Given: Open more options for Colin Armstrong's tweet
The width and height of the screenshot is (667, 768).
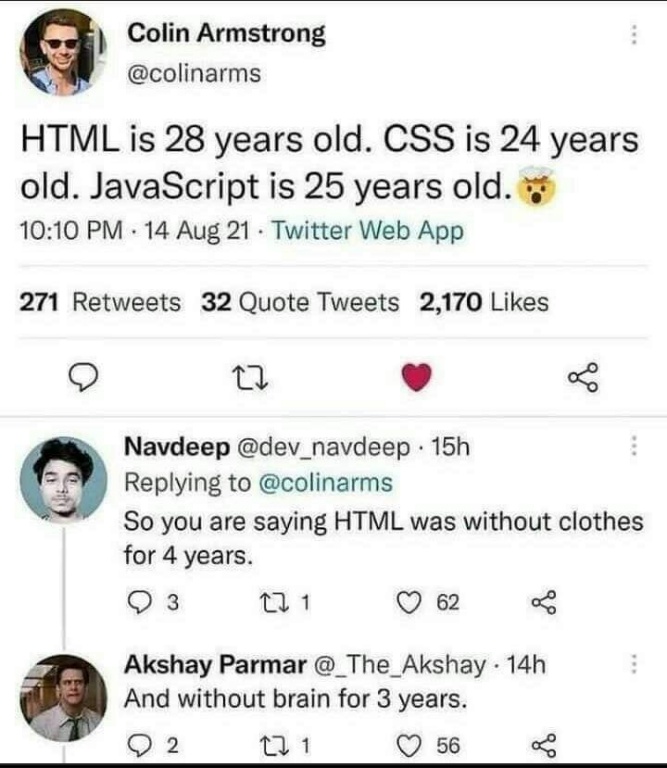Looking at the screenshot, I should pyautogui.click(x=634, y=35).
